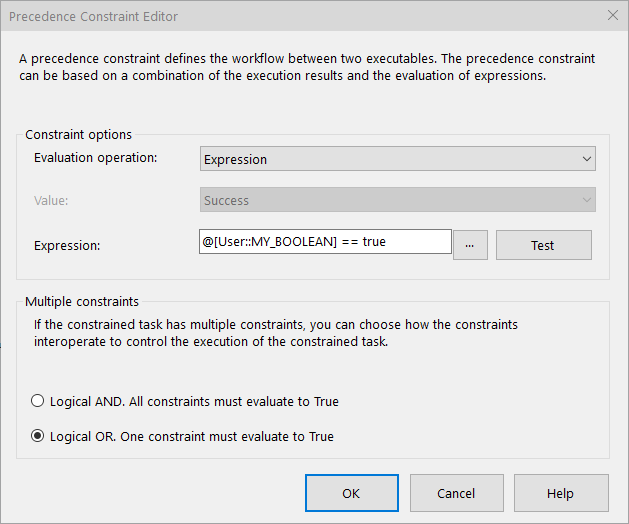Close the Precedence Constraint Editor dialog
Viewport: 629px width, 524px height.
(x=612, y=16)
